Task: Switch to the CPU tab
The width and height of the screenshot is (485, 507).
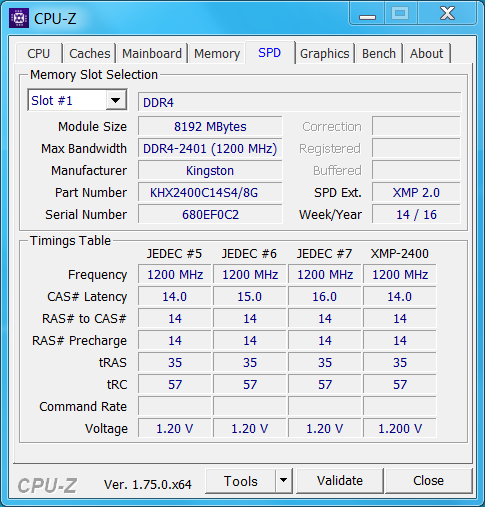Action: click(39, 53)
